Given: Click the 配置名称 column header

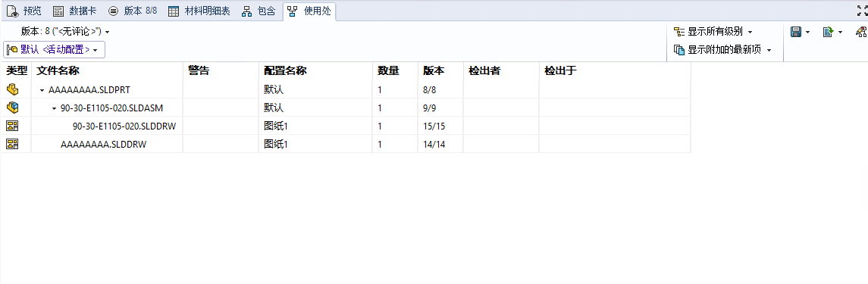Looking at the screenshot, I should pos(315,70).
